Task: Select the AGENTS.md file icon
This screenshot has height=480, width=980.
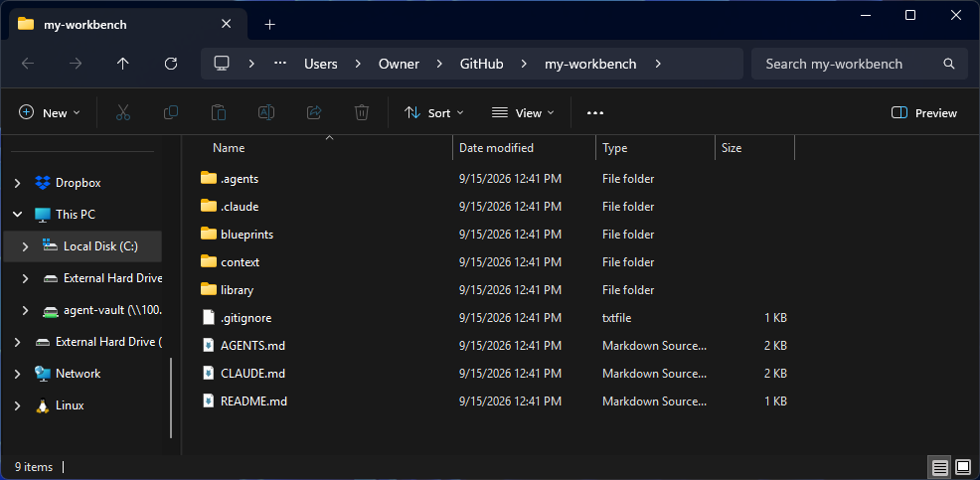Action: (x=209, y=345)
